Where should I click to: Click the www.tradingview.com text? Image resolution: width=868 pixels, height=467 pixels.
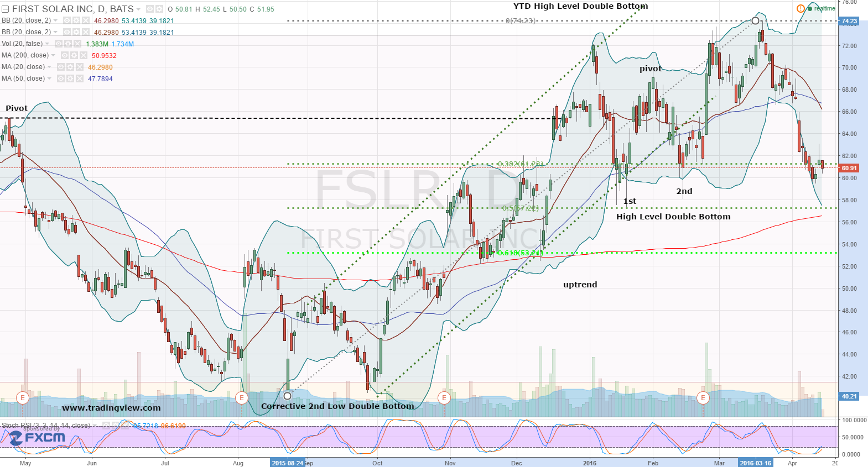pyautogui.click(x=111, y=408)
